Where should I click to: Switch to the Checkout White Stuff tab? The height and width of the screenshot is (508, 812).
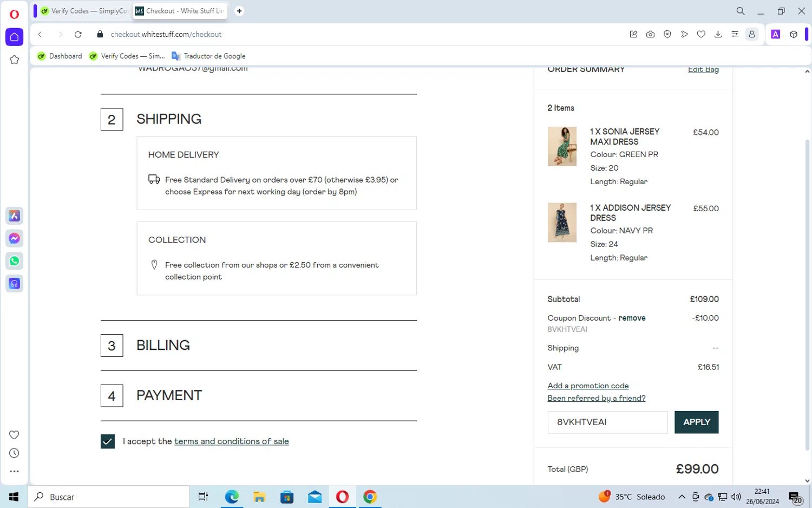pyautogui.click(x=180, y=11)
